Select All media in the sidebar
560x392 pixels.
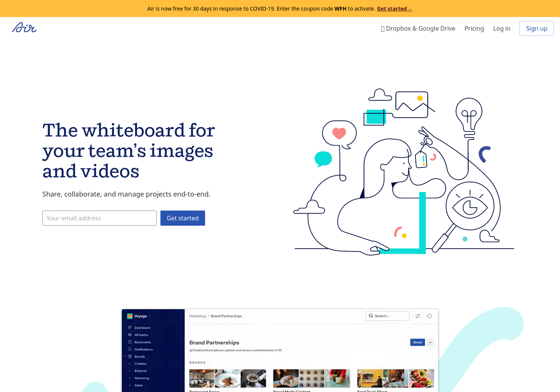click(x=141, y=335)
